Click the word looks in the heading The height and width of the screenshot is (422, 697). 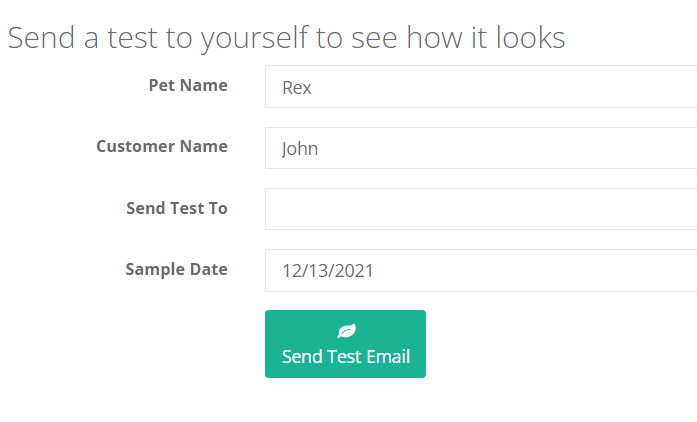530,37
